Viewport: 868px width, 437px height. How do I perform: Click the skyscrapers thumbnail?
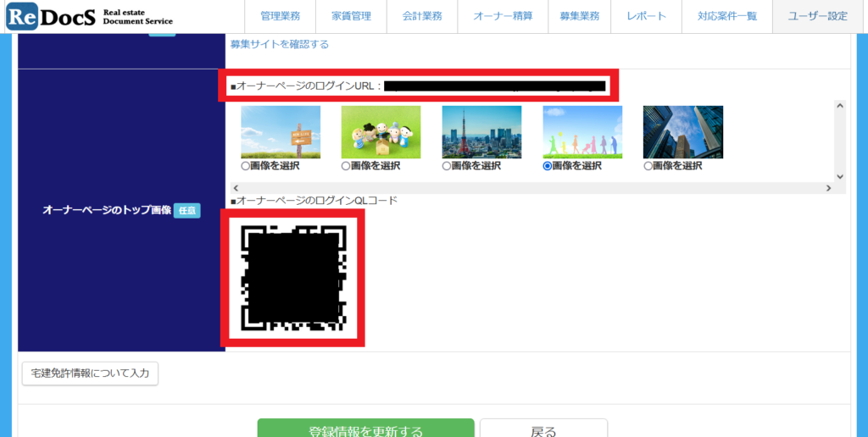(x=683, y=132)
